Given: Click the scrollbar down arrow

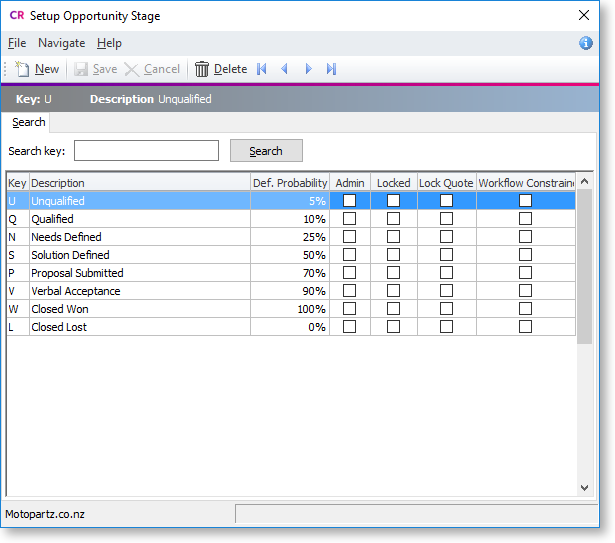Looking at the screenshot, I should 584,488.
